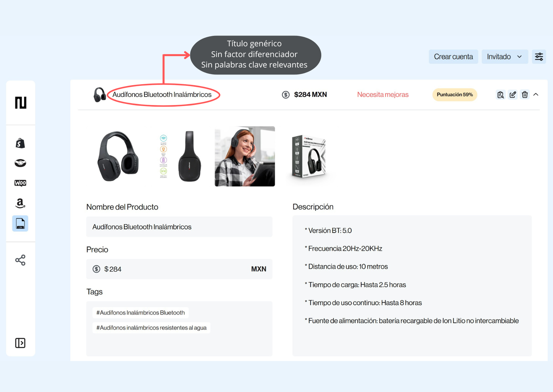This screenshot has height=392, width=553.
Task: Select the CSV file import icon
Action: coord(20,223)
